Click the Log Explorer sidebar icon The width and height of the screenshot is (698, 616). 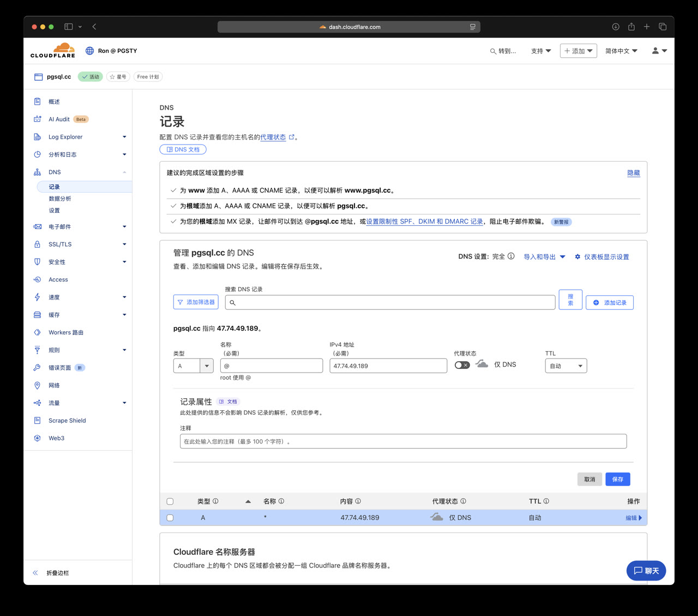pos(37,137)
